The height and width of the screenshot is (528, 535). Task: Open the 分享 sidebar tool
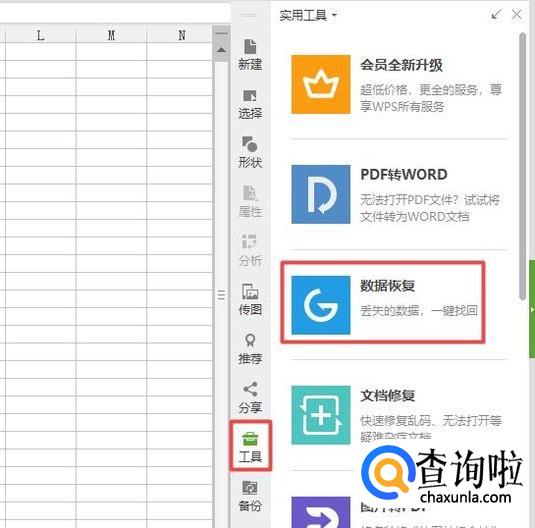[250, 398]
